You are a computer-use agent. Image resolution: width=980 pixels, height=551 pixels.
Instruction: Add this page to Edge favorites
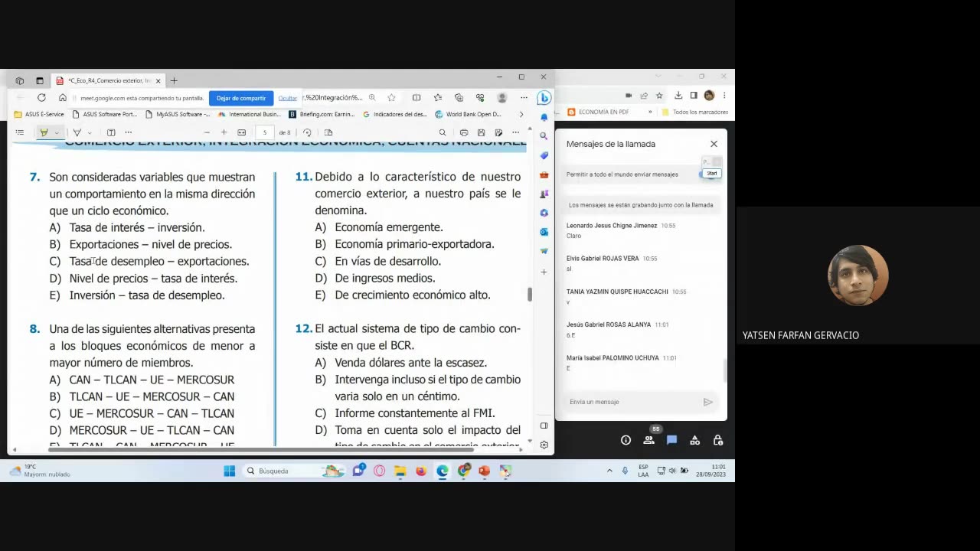pos(391,97)
